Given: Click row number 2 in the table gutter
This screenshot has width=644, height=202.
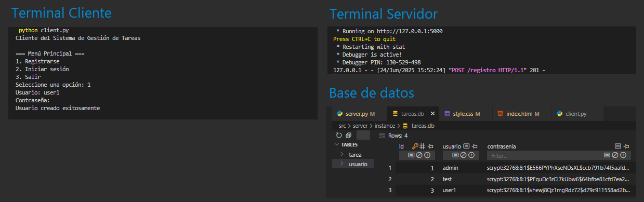Looking at the screenshot, I should pos(390,179).
